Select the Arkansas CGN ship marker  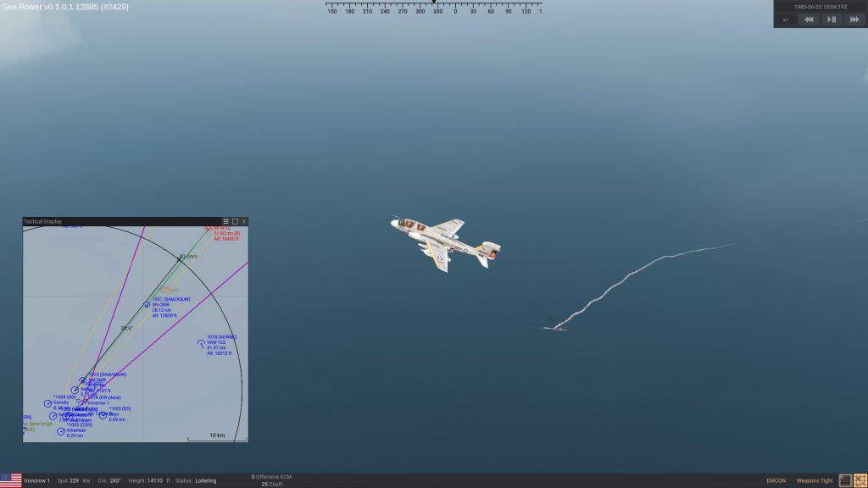tap(61, 431)
